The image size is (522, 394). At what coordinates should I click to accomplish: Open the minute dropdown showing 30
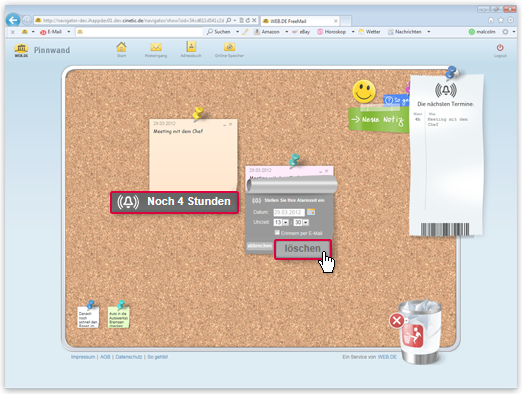[x=306, y=222]
